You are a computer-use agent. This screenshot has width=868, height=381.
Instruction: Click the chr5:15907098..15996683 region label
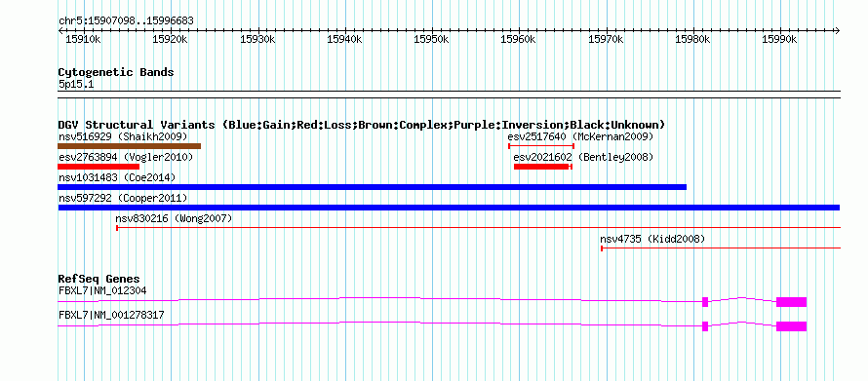[x=126, y=21]
